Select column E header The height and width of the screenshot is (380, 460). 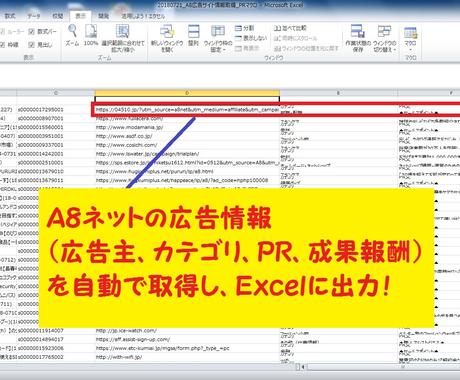pos(338,93)
